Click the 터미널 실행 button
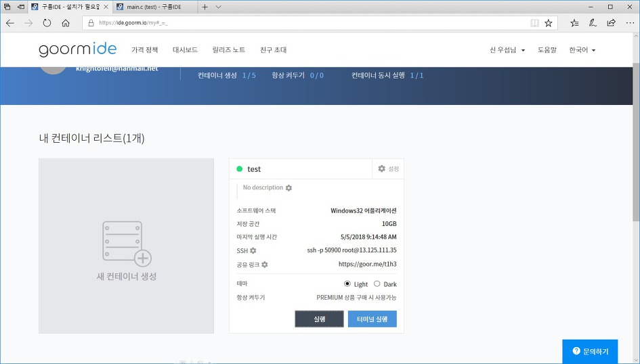Viewport: 640px width, 364px height. (x=372, y=319)
